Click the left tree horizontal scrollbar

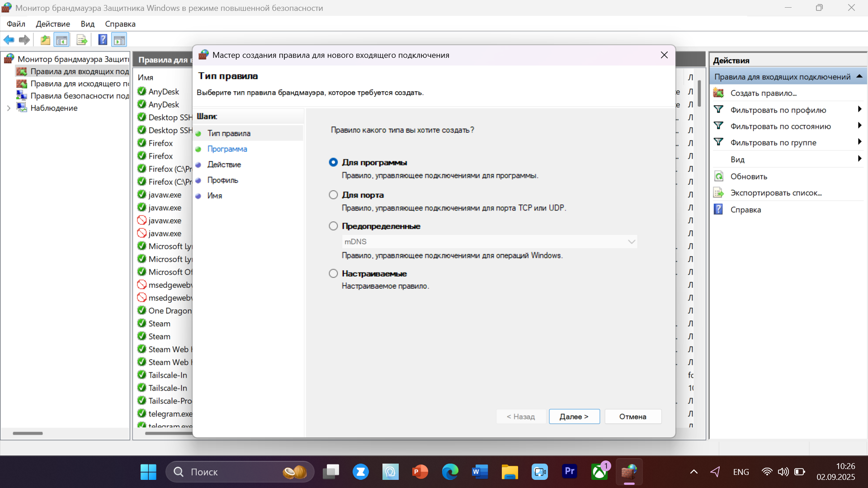click(28, 433)
